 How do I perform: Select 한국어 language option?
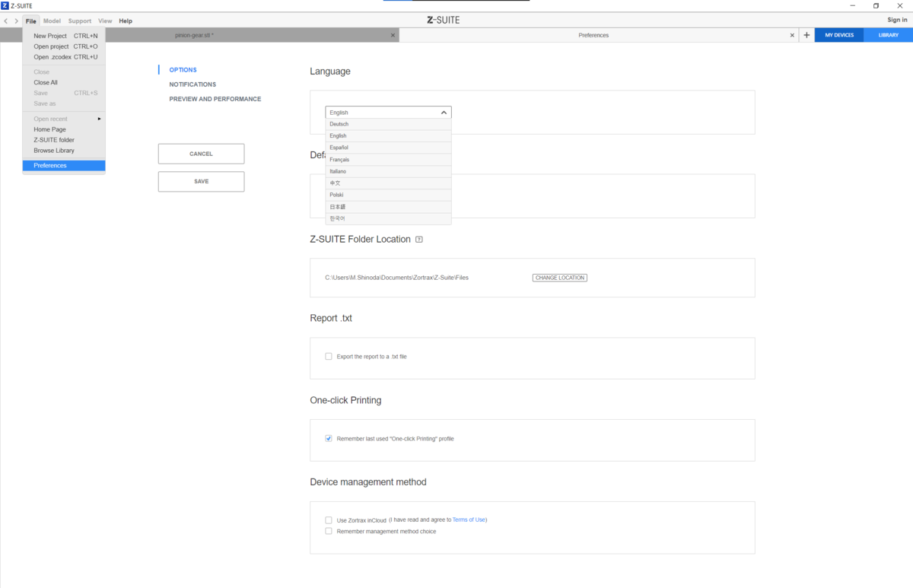coord(388,218)
